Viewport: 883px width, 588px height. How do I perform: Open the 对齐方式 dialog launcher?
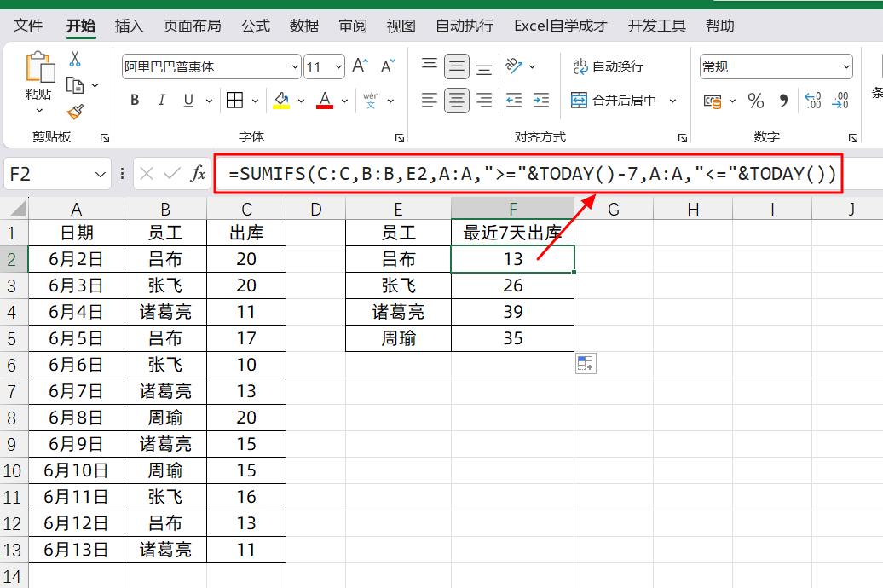tap(683, 138)
